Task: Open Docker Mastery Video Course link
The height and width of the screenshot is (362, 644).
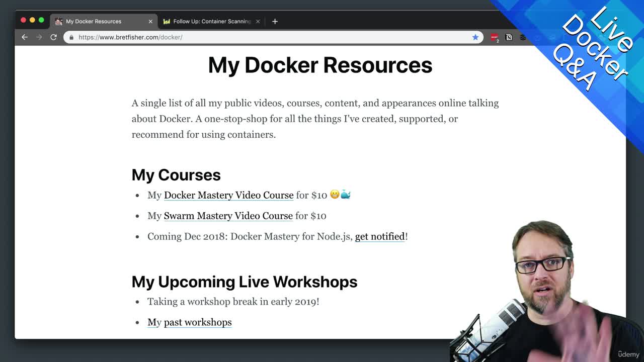Action: [228, 195]
